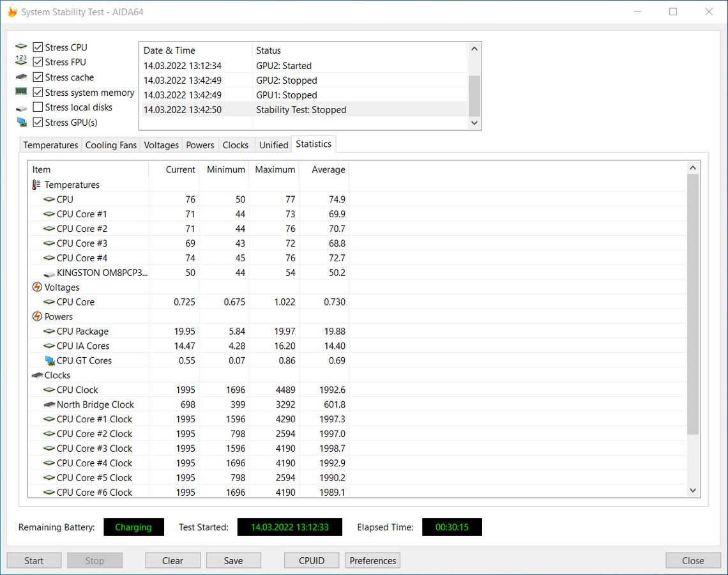Click the Stress cache chip icon
The height and width of the screenshot is (575, 728).
pos(21,77)
